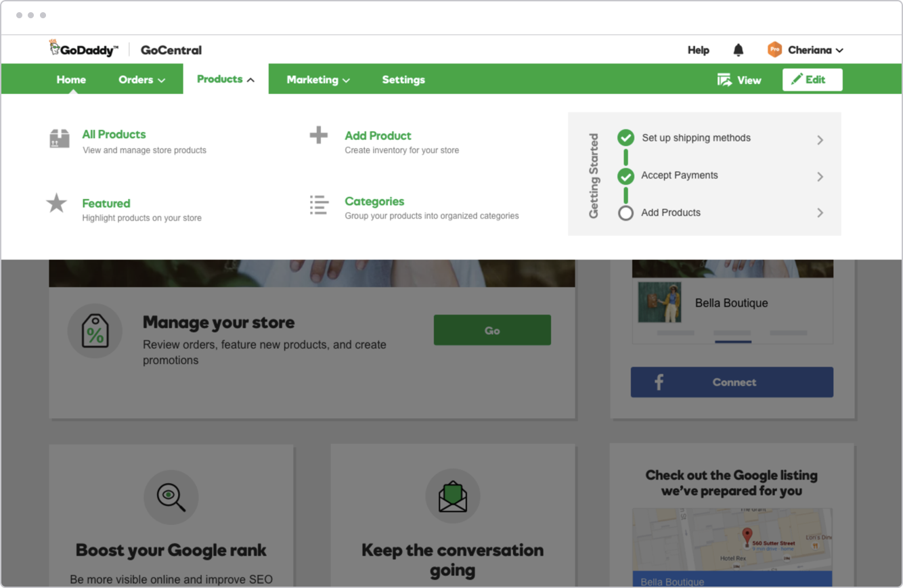Click the green Go button

pos(492,330)
